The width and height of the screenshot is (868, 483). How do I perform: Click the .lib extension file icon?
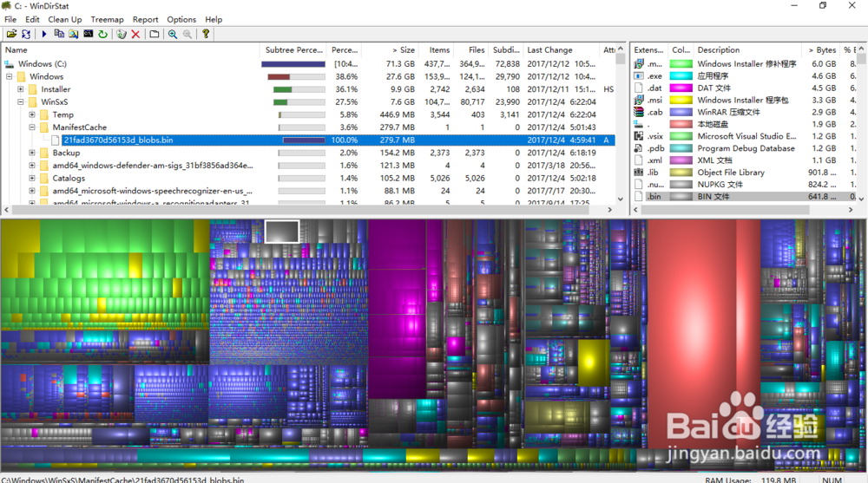(x=639, y=173)
